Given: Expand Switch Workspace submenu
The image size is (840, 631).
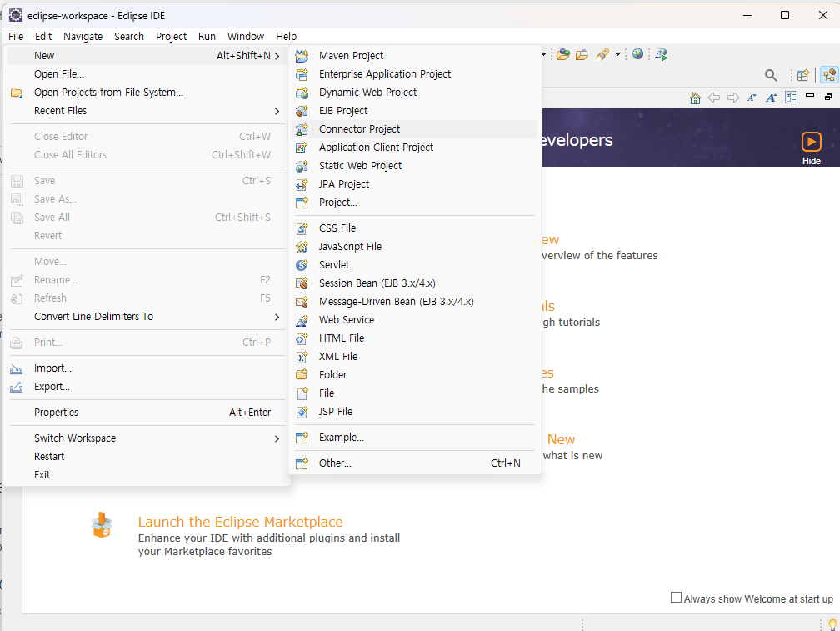Looking at the screenshot, I should click(x=277, y=438).
